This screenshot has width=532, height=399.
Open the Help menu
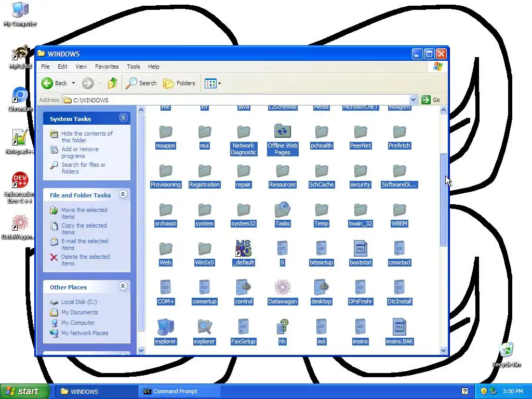click(153, 66)
